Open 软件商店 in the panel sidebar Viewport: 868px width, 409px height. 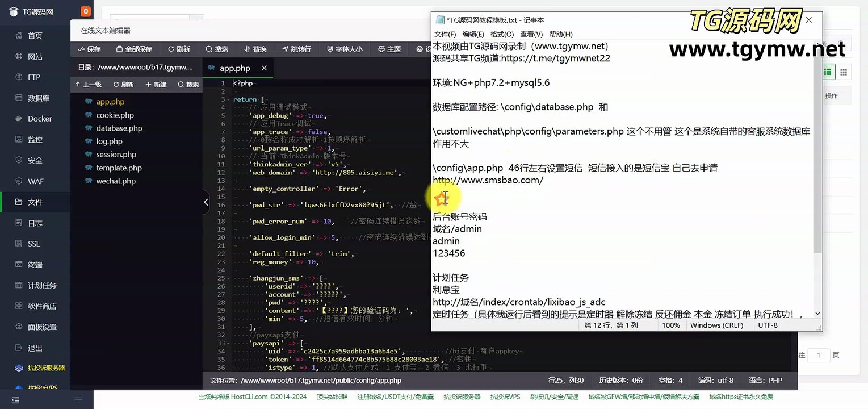42,306
